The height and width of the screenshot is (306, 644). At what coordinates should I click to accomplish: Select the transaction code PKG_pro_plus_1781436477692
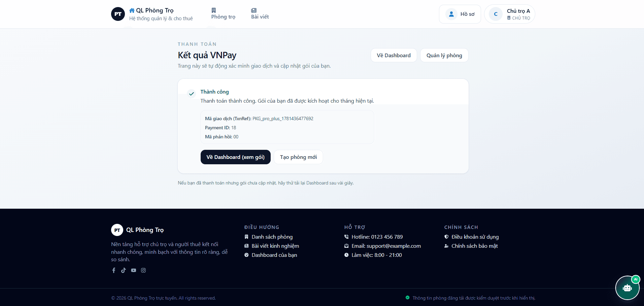[x=283, y=118]
